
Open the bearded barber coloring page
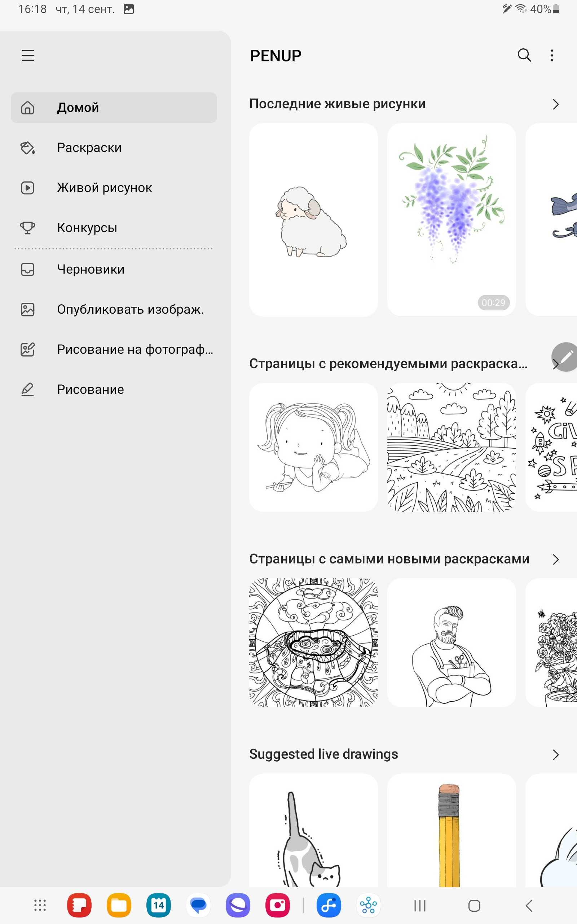(x=452, y=642)
